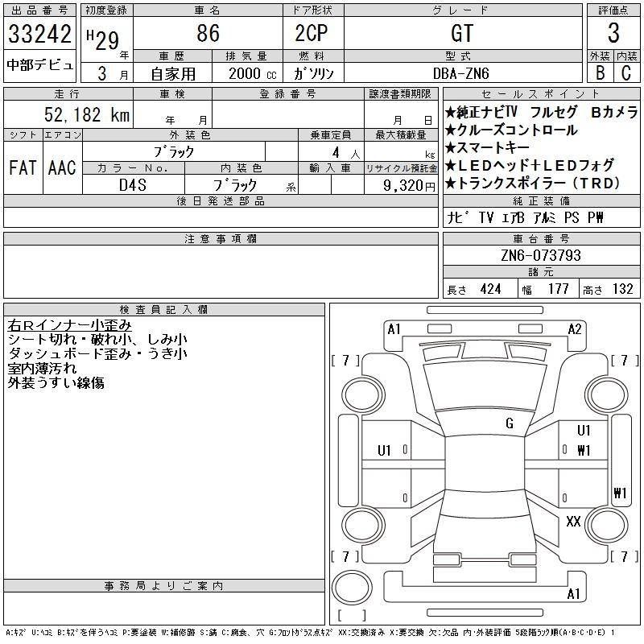Click the exterior color "ブラック" under 外装色
This screenshot has height=644, width=644.
point(174,152)
